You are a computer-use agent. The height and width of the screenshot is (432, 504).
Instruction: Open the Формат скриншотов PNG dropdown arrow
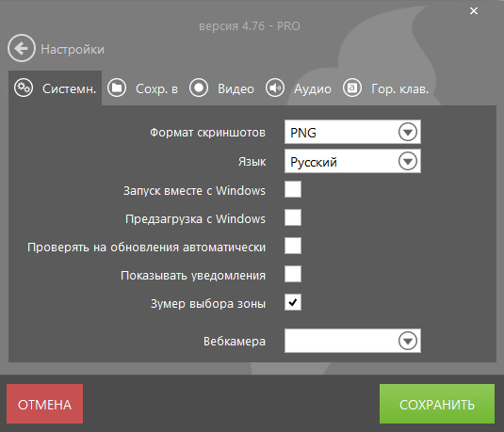click(x=408, y=132)
